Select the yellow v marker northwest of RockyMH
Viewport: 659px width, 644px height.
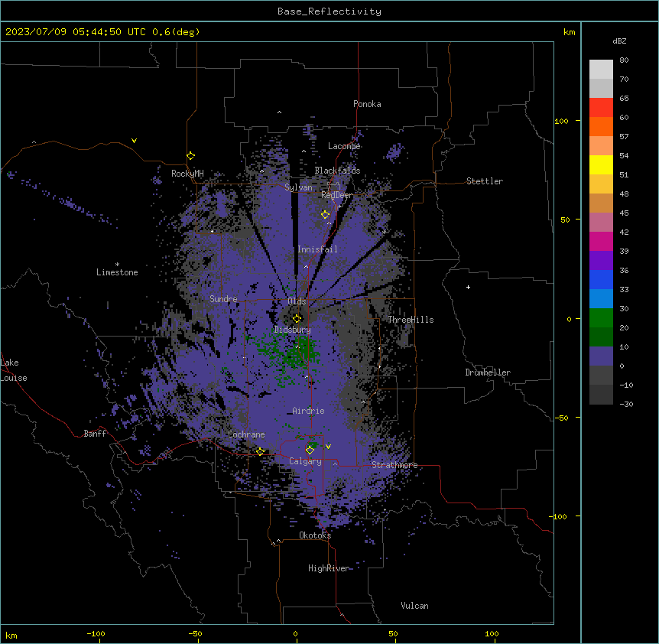click(x=134, y=141)
